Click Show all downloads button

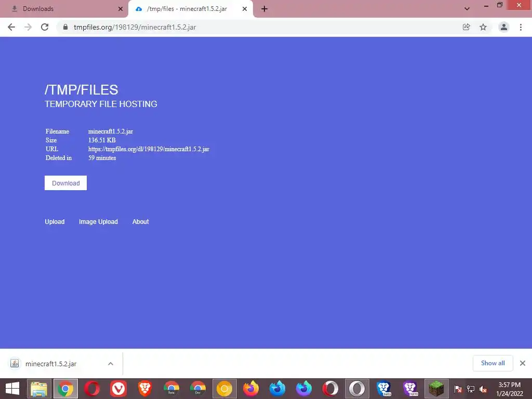click(493, 363)
